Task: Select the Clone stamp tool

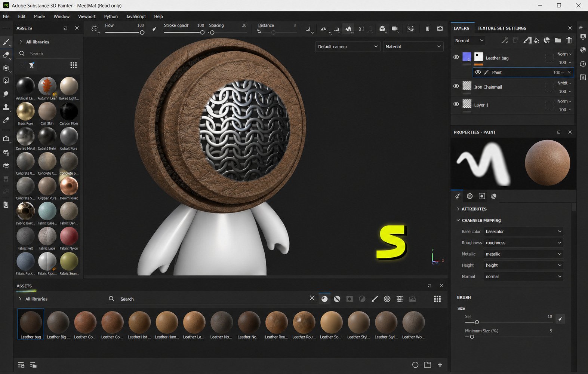Action: pos(6,107)
